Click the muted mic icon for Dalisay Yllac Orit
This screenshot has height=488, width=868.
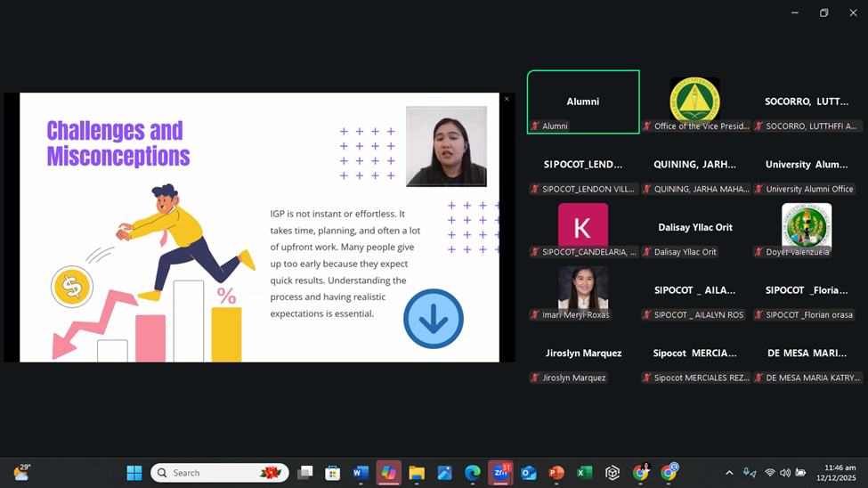click(647, 252)
